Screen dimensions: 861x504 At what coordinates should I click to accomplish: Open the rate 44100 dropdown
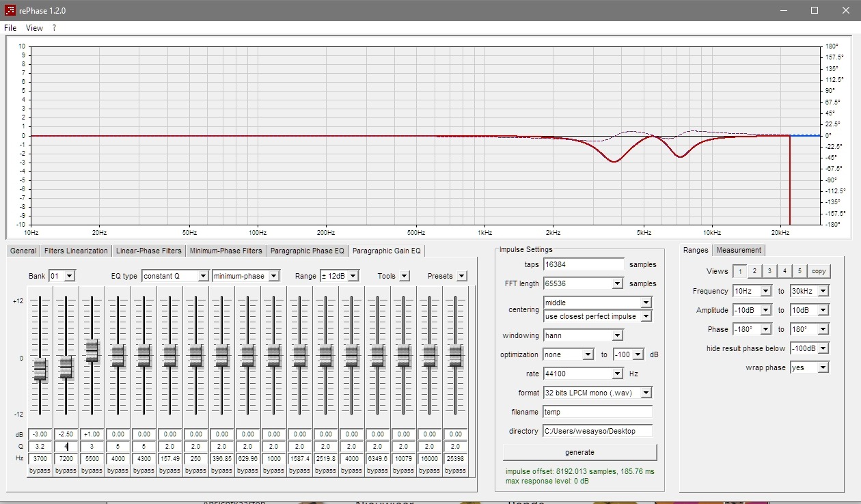(583, 374)
